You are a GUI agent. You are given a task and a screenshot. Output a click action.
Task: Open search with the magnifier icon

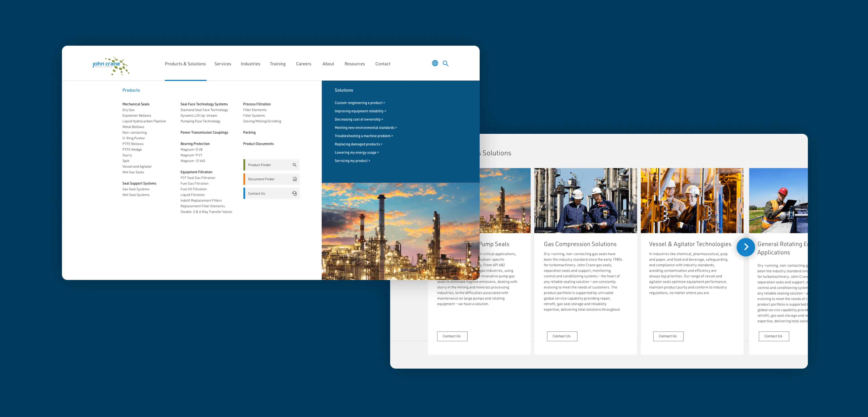pyautogui.click(x=446, y=63)
